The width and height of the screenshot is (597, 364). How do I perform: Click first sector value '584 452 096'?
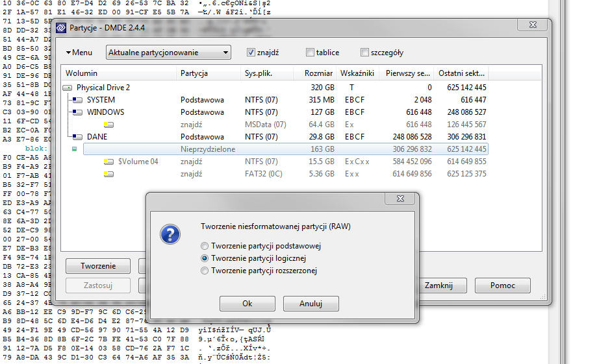coord(413,162)
